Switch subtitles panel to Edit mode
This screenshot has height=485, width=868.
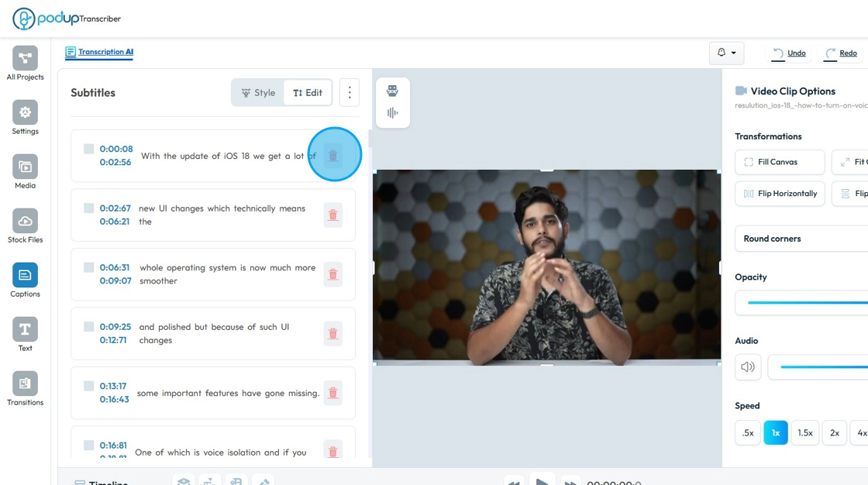click(x=307, y=92)
